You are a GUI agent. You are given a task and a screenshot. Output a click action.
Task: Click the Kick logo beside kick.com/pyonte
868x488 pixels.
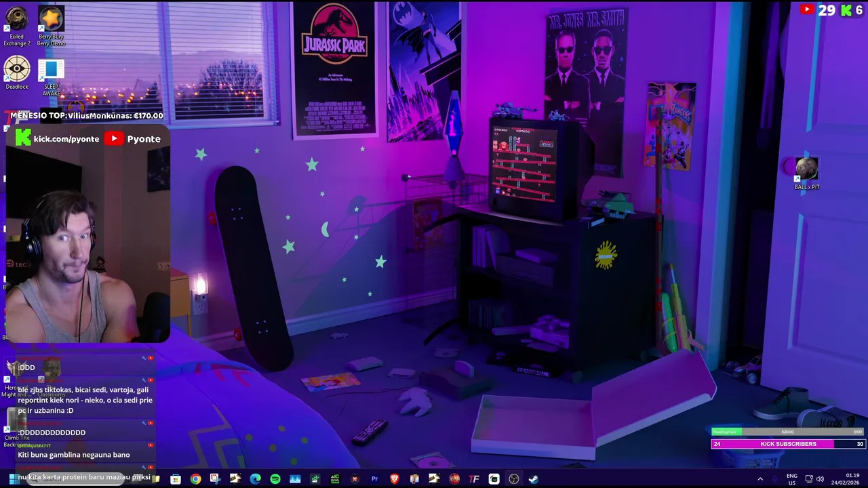[23, 138]
